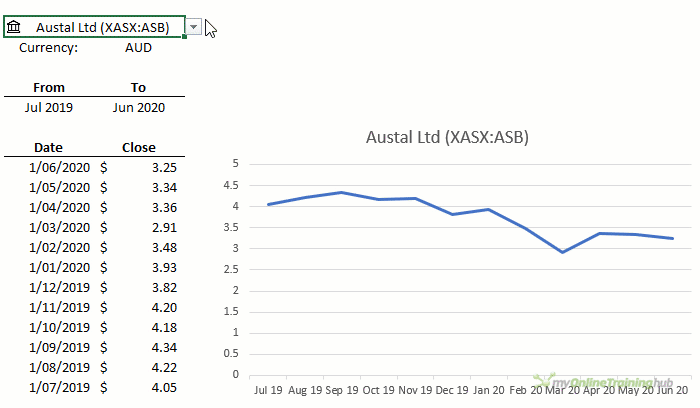Select the Jun 2020 end date cell
This screenshot has width=700, height=408.
coord(139,108)
